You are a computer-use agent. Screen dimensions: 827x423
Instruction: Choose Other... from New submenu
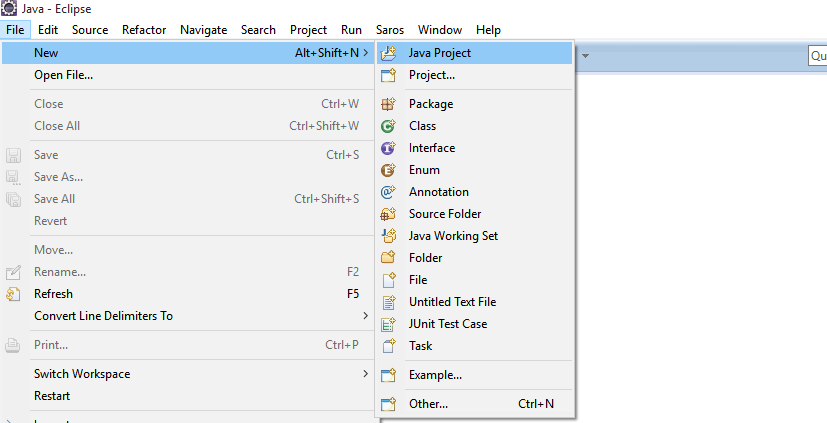tap(475, 404)
